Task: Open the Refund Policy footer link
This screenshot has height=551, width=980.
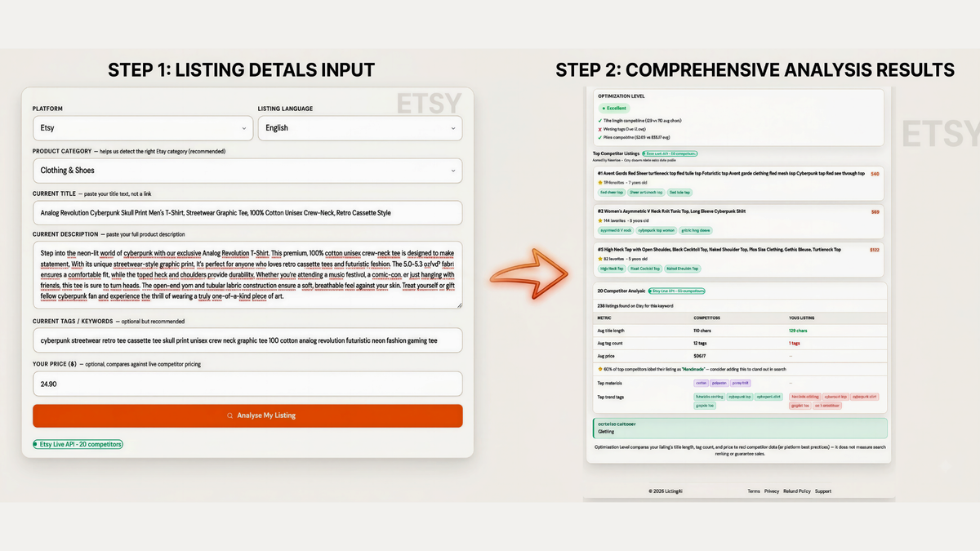Action: 797,491
